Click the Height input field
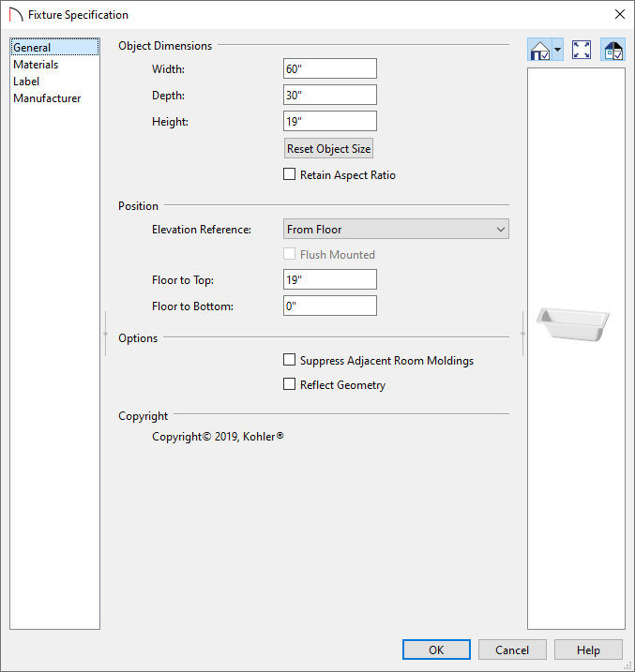 330,121
